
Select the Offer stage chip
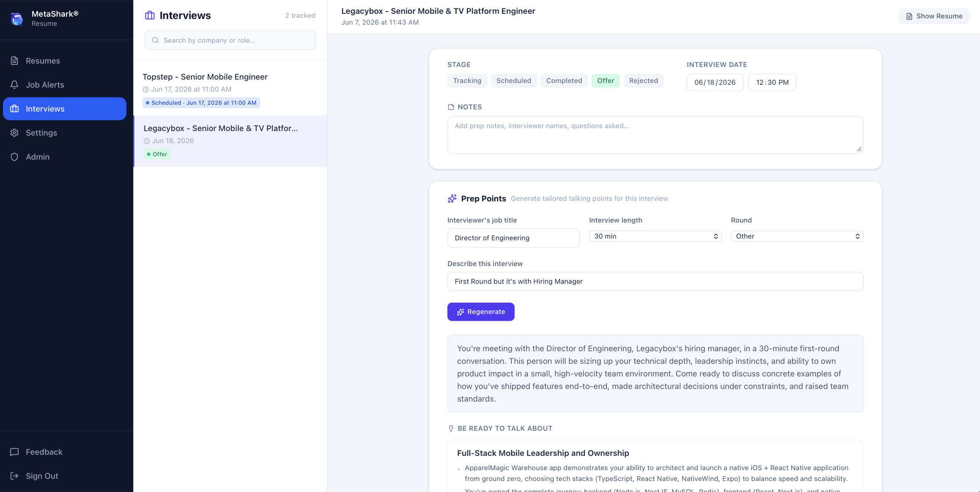(x=605, y=81)
